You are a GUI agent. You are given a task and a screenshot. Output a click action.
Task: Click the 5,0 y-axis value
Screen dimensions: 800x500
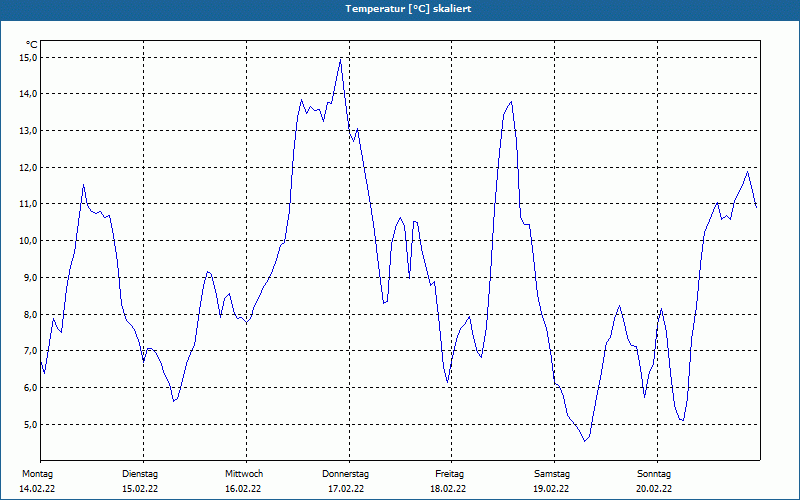pyautogui.click(x=30, y=424)
